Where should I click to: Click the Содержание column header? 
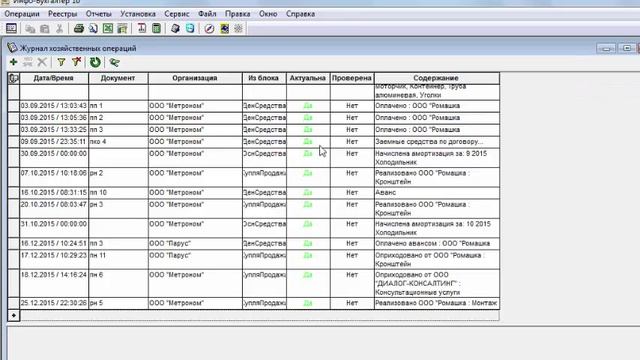[436, 78]
